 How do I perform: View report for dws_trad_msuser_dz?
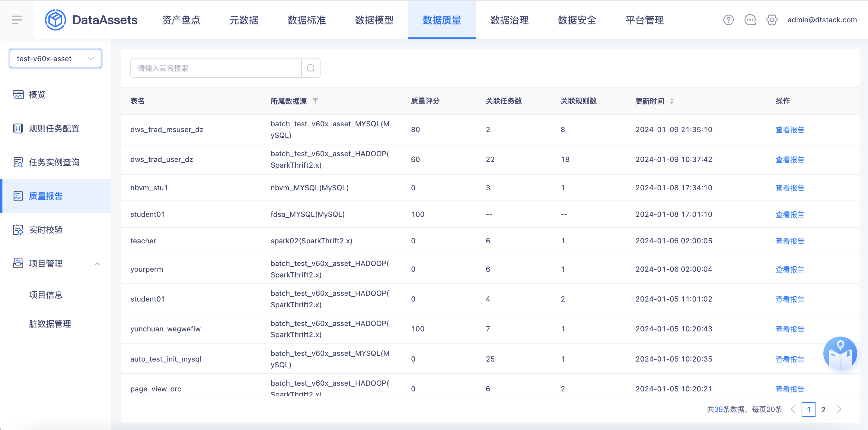point(790,130)
